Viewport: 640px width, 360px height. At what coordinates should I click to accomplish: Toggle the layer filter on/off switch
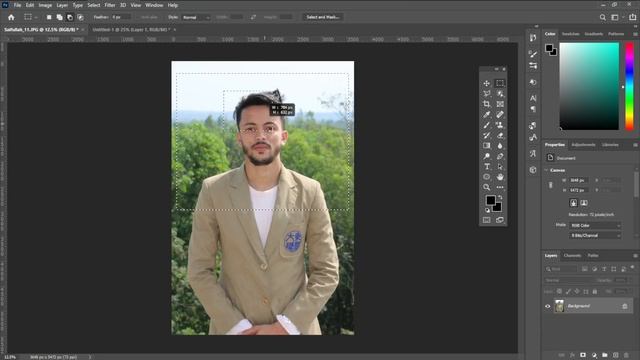coord(632,268)
